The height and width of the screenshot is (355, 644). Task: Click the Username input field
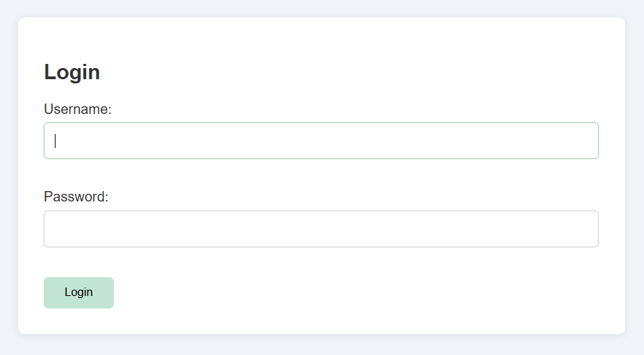321,141
